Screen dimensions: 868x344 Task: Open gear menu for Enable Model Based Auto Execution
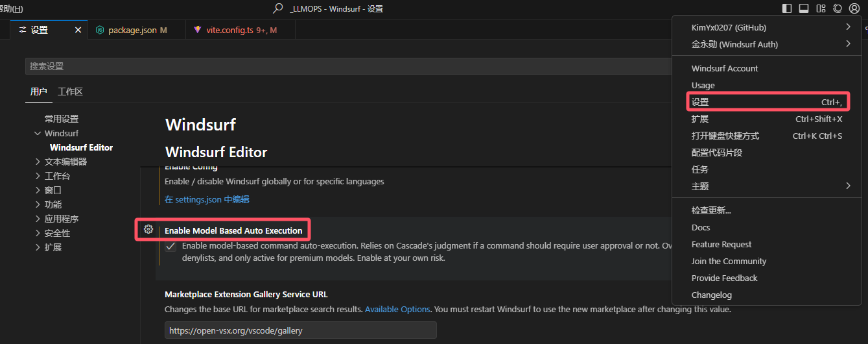(x=148, y=229)
